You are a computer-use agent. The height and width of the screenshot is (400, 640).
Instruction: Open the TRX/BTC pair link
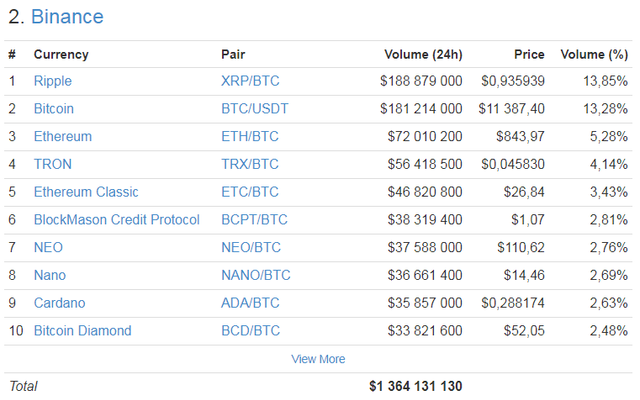[x=250, y=164]
